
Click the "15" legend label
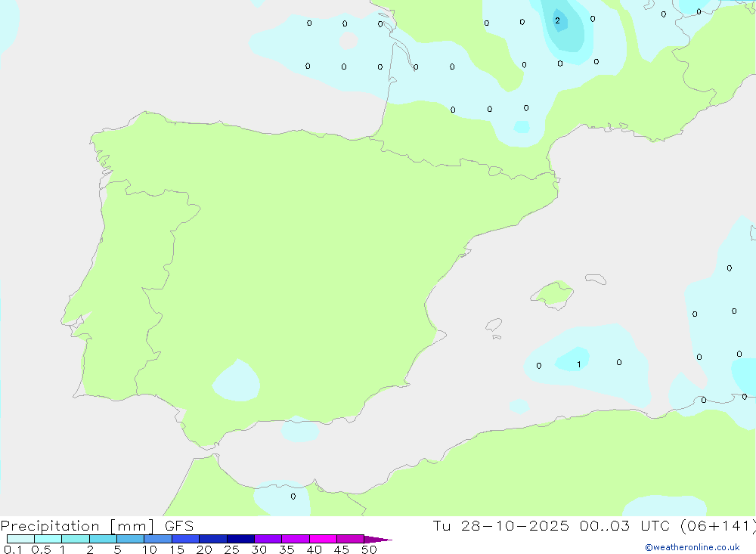(177, 549)
